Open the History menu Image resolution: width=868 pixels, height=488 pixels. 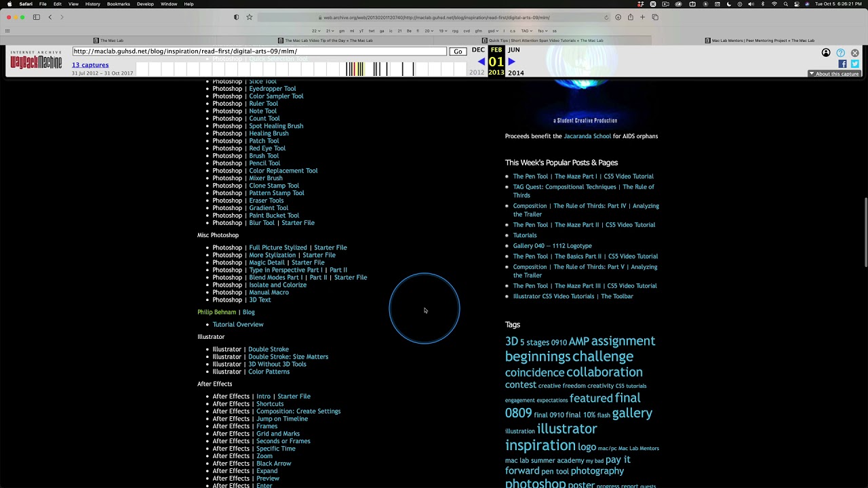[x=92, y=4]
